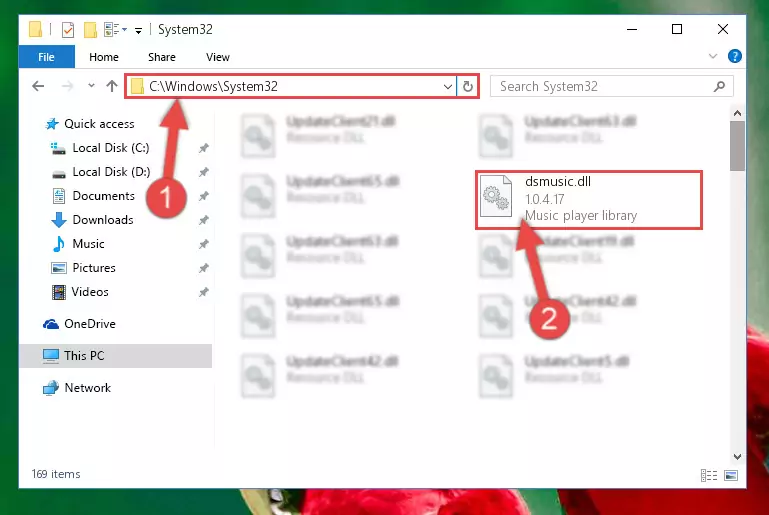
Task: Click the pin icon beside Music
Action: coord(204,244)
